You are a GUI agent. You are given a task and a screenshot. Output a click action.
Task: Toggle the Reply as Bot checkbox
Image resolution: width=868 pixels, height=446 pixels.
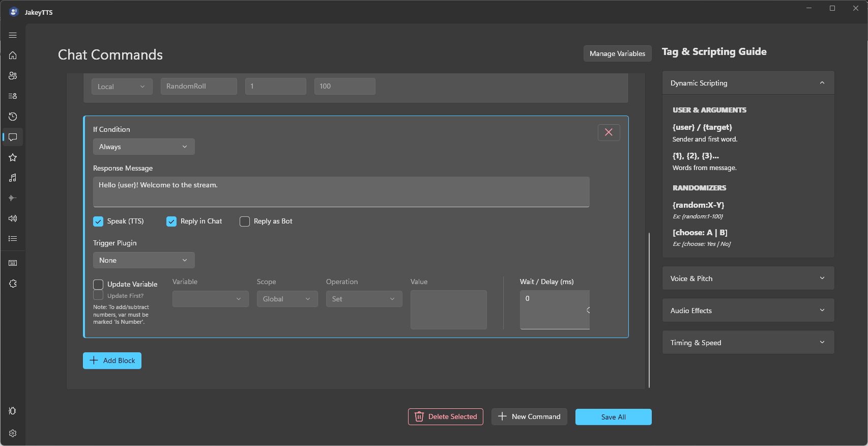pyautogui.click(x=245, y=221)
